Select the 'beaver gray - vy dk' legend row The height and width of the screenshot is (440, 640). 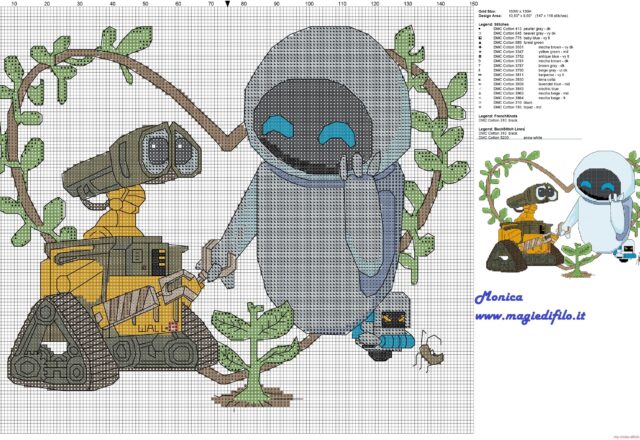coord(517,33)
